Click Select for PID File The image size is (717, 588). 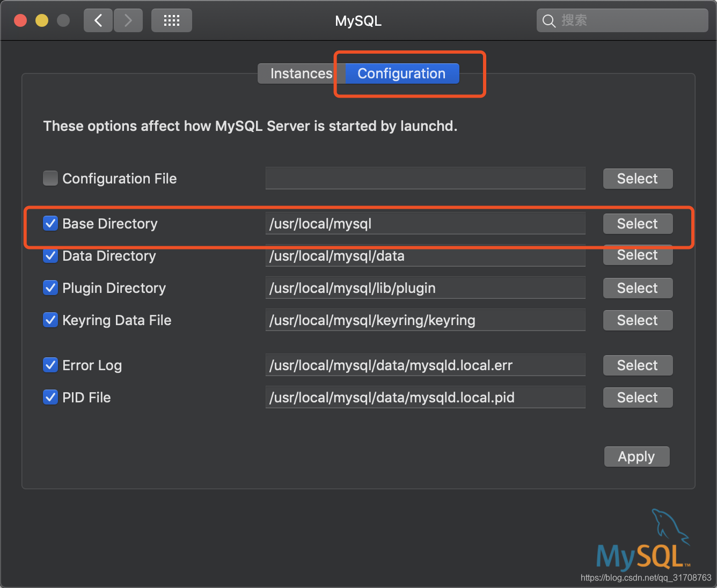pyautogui.click(x=638, y=398)
